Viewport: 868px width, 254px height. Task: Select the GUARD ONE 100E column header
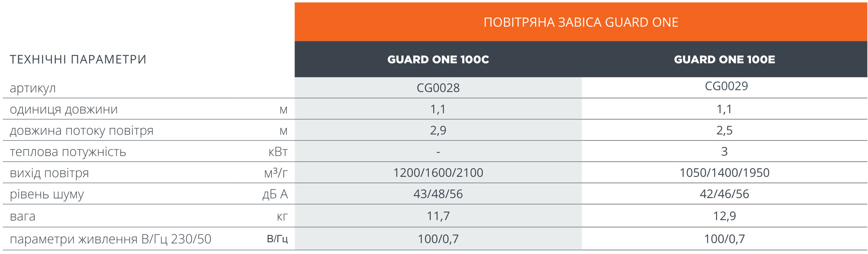pos(724,60)
